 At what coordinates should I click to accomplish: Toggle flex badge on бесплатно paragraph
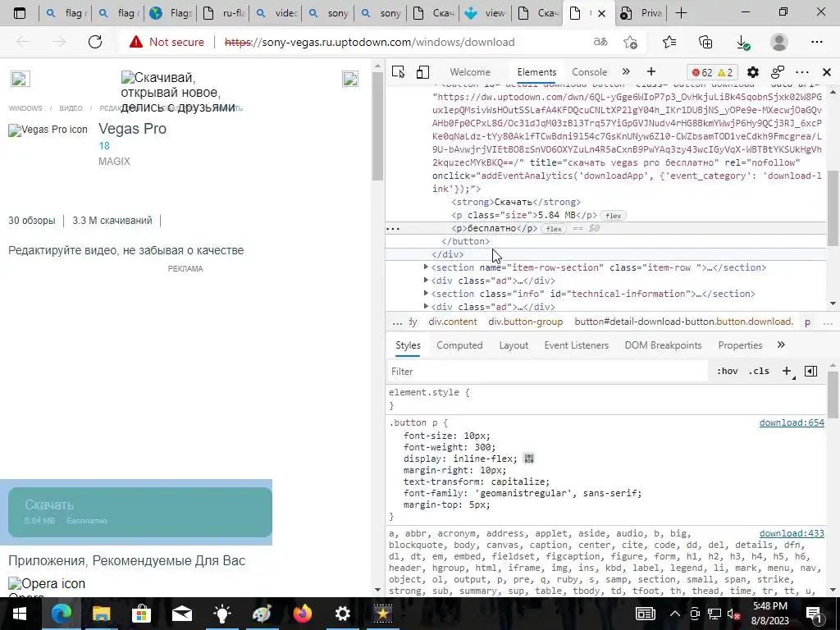tap(554, 229)
